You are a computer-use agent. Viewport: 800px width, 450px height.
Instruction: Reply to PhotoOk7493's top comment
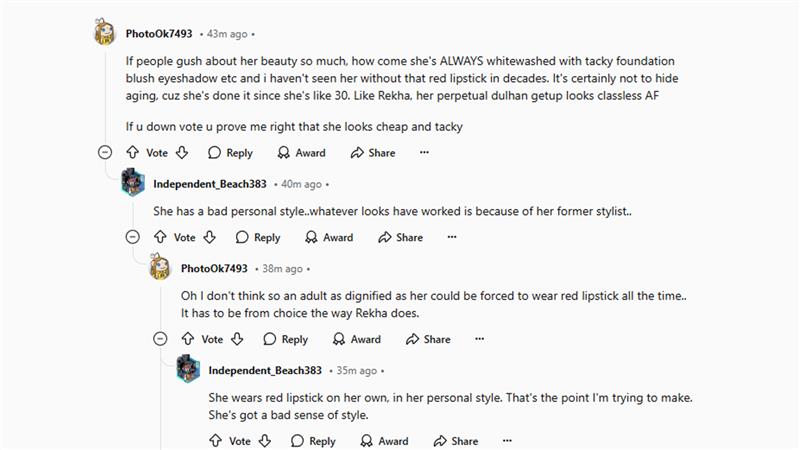(230, 153)
